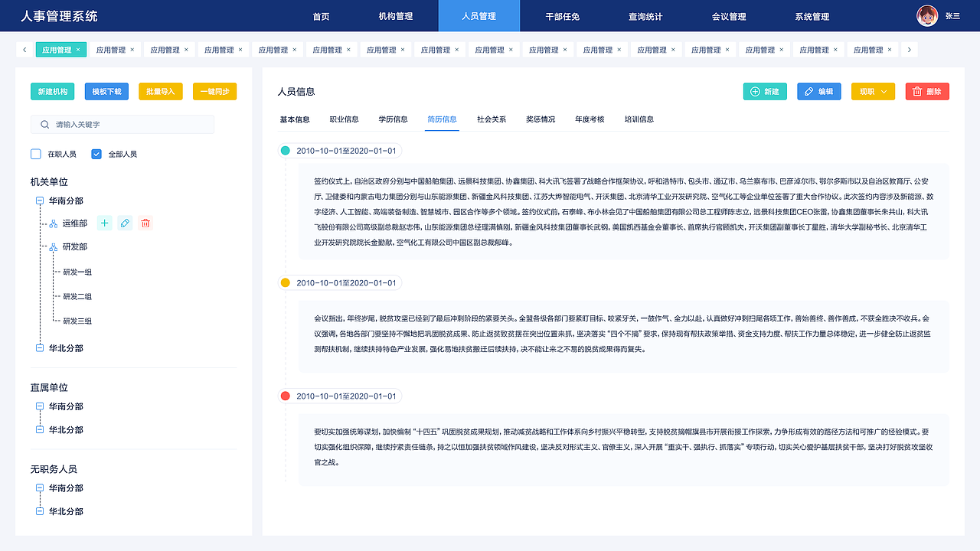Check the 在职人员 checkbox
Image resolution: width=980 pixels, height=551 pixels.
pos(35,153)
